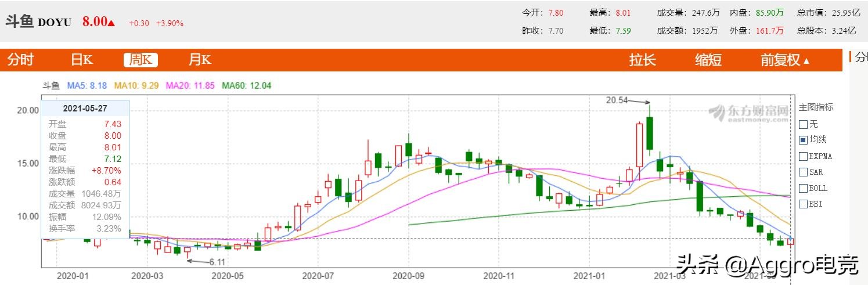The width and height of the screenshot is (868, 285).
Task: Click the 最低 7.59 header value
Action: tap(622, 30)
